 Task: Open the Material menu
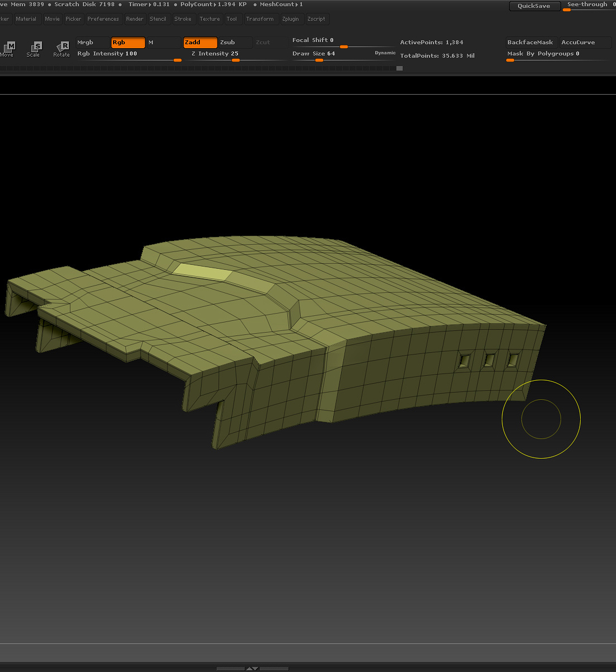[26, 19]
